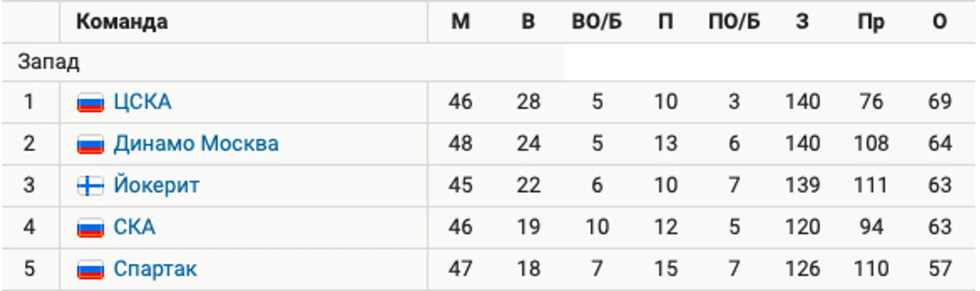
Task: Click the ВО/Б column header
Action: (597, 22)
